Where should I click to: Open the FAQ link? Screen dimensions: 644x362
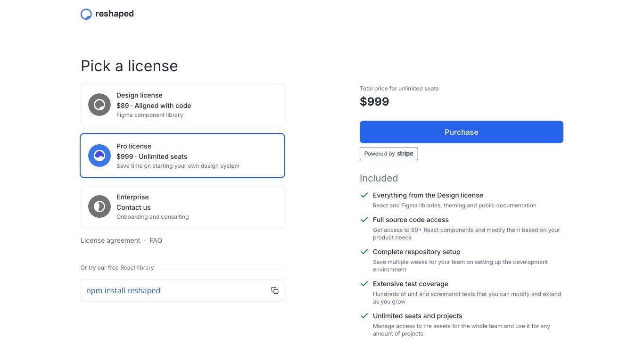click(156, 240)
